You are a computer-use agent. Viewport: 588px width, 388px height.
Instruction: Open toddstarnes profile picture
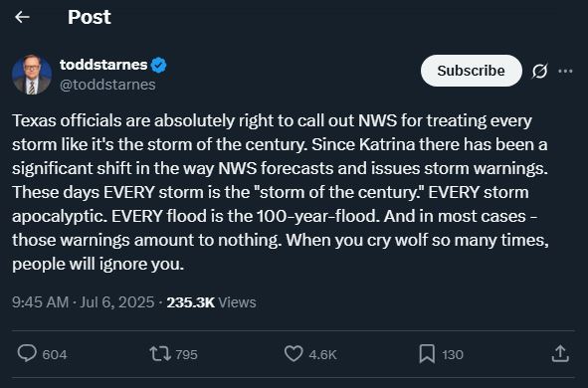point(32,75)
